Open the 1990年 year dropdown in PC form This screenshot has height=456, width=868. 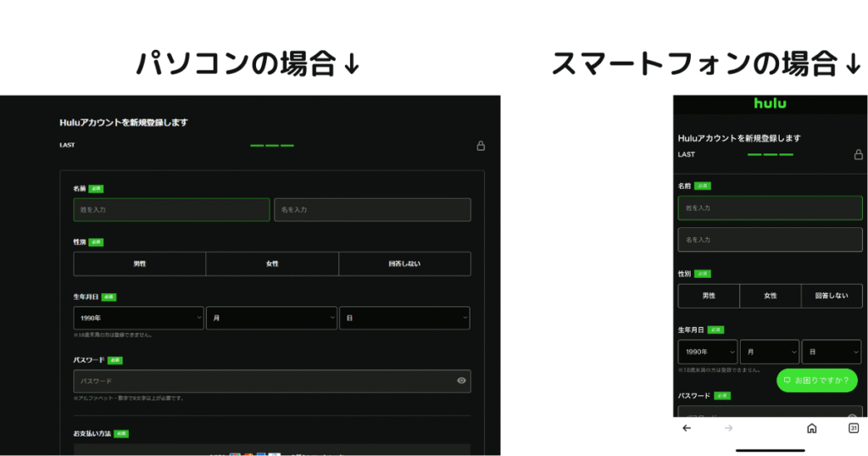(138, 318)
